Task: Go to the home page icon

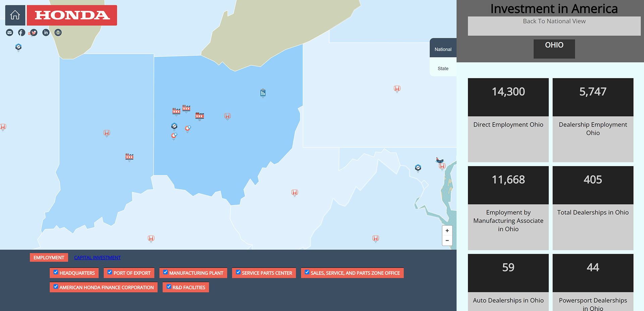Action: click(15, 15)
